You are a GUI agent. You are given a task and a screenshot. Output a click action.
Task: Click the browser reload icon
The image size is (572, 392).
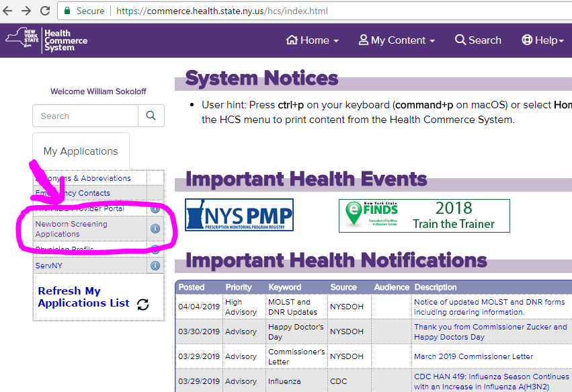click(45, 10)
